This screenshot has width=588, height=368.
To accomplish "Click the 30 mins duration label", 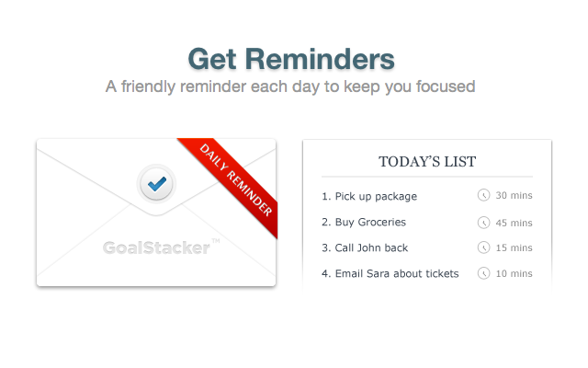I will (514, 196).
